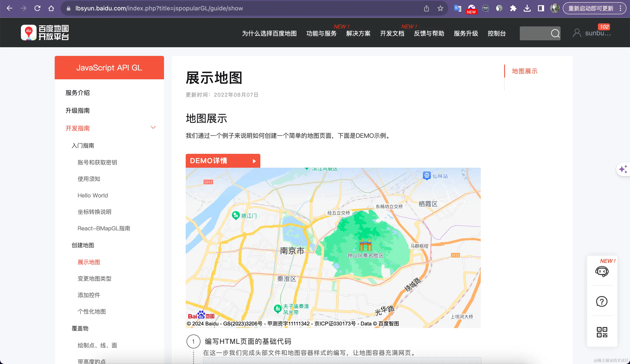Click the browser forward arrow
The width and height of the screenshot is (630, 364).
23,8
